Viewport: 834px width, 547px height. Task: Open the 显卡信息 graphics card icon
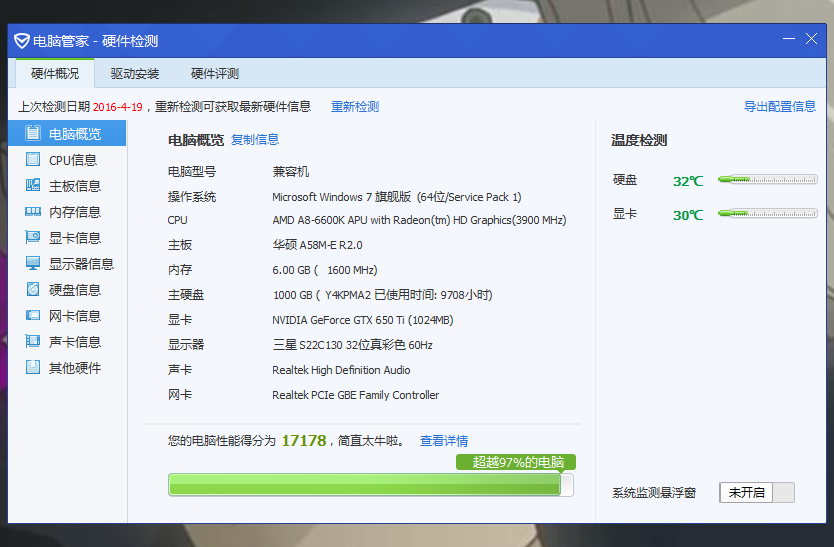pos(33,238)
